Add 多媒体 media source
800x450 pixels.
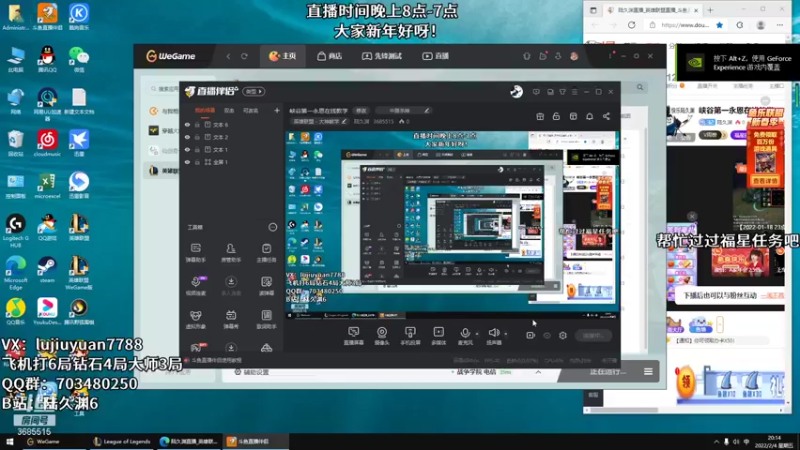tap(438, 336)
